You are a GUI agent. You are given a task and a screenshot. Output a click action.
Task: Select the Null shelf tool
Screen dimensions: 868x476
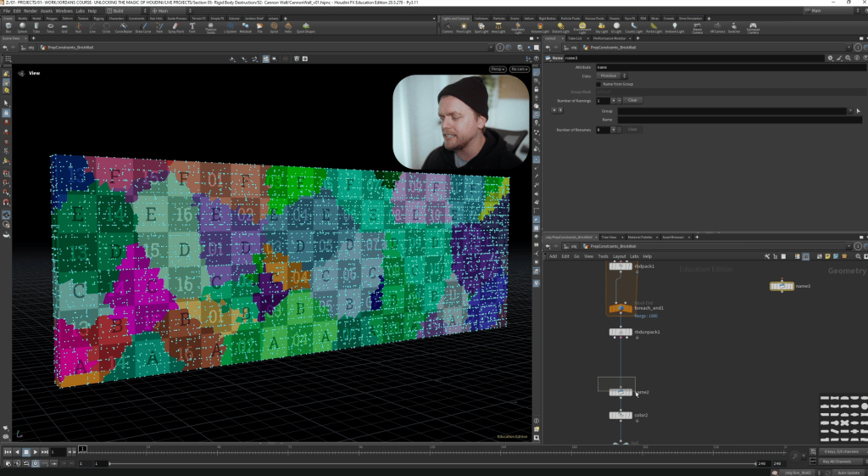pyautogui.click(x=78, y=27)
